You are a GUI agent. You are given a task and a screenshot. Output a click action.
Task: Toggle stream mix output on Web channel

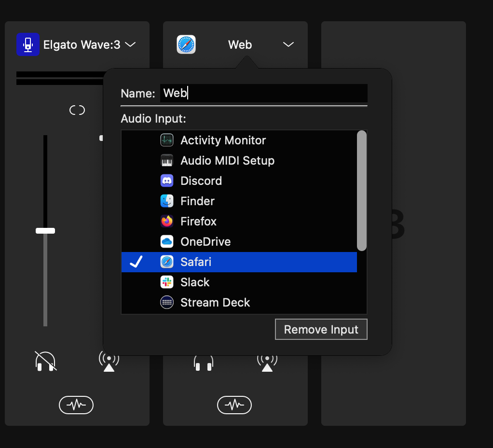click(267, 363)
